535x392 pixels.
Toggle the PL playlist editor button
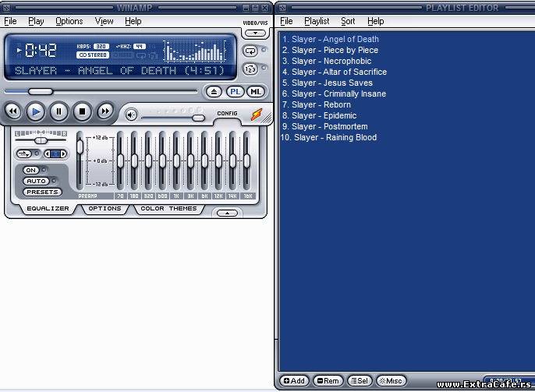[x=236, y=92]
